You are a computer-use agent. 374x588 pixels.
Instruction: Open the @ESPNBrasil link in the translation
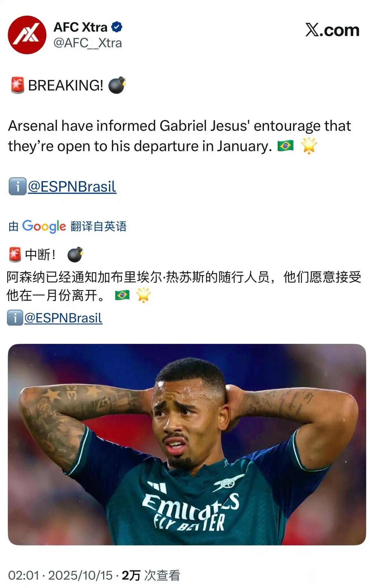[x=63, y=318]
